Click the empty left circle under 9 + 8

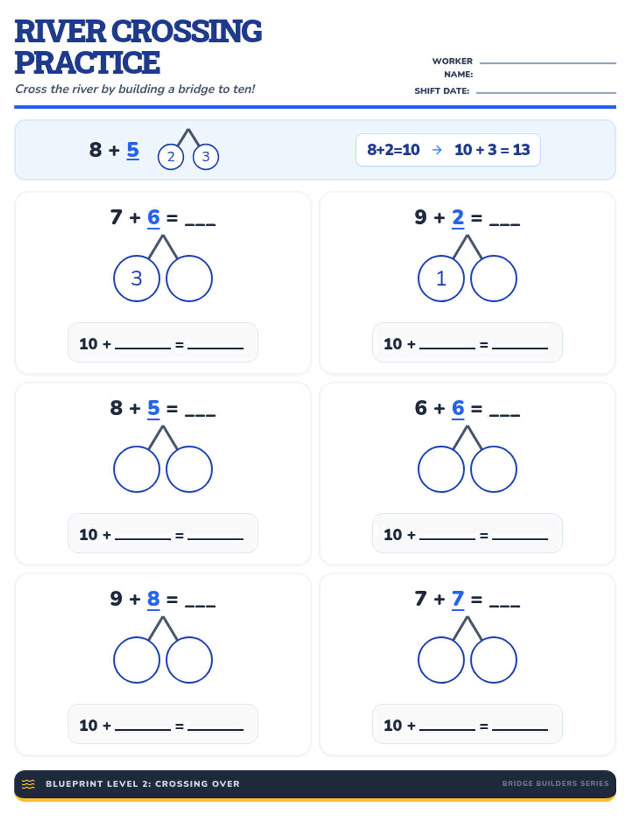click(x=136, y=660)
